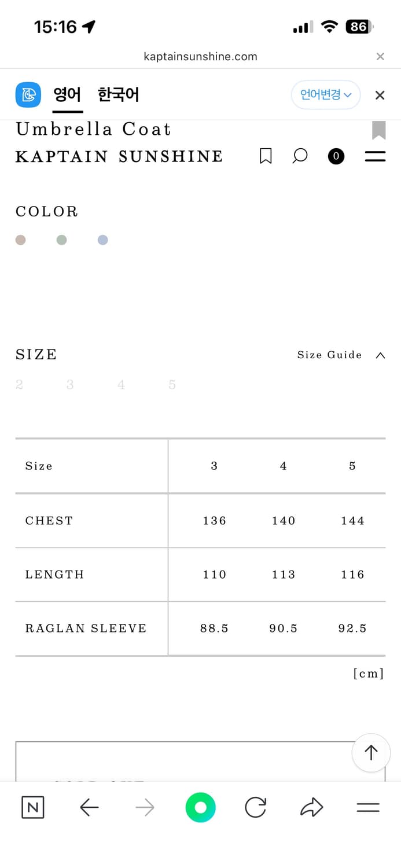Switch to the 한국어 tab

pyautogui.click(x=118, y=95)
